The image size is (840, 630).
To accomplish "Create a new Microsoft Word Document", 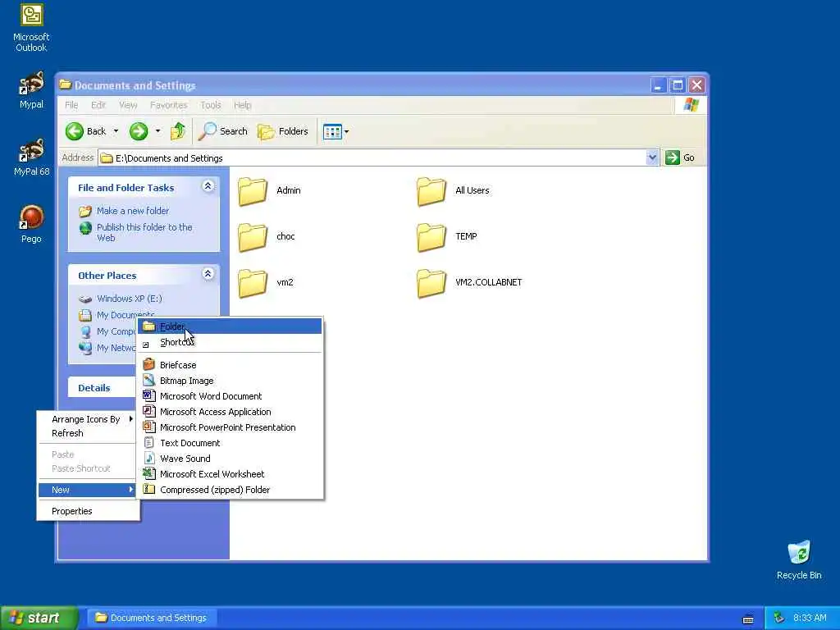I will pos(230,396).
